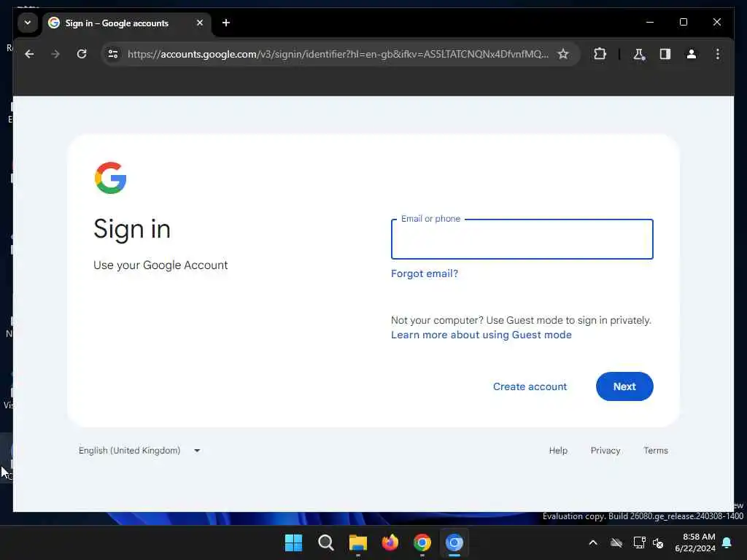Screen dimensions: 747x560
Task: Click the address bar URL
Action: [x=338, y=54]
